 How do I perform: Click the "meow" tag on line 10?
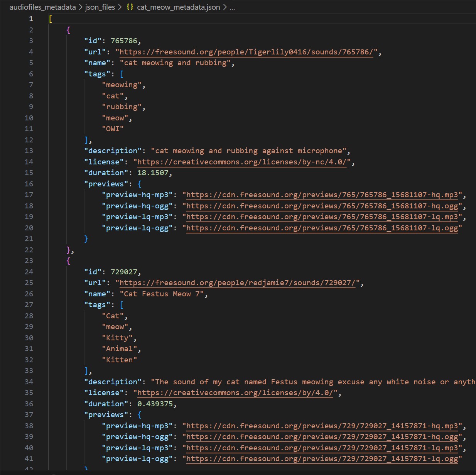(115, 118)
